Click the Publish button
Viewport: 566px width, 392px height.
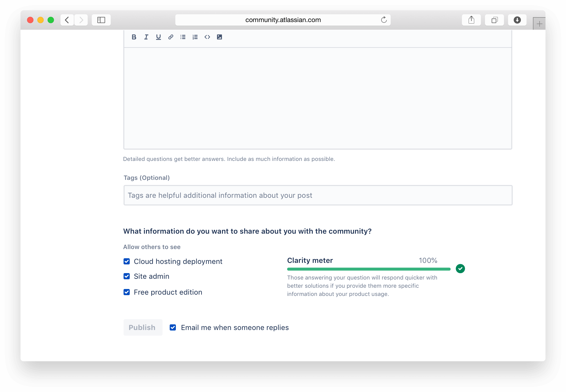(x=143, y=327)
